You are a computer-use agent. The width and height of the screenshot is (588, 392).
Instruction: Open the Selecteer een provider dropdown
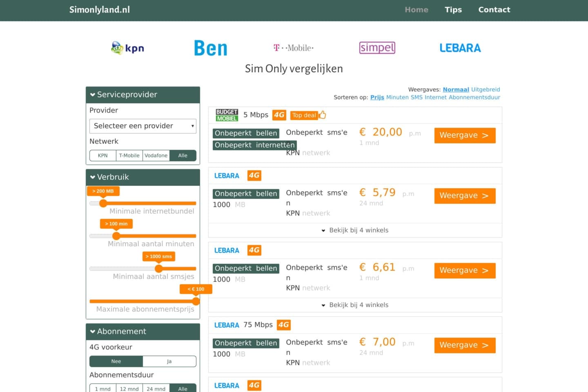tap(143, 126)
